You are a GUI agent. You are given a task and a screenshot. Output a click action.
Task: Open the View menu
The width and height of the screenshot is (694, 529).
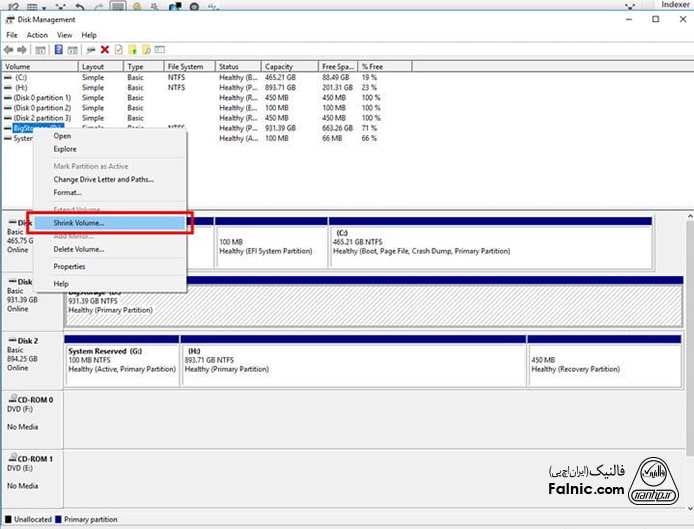[63, 35]
